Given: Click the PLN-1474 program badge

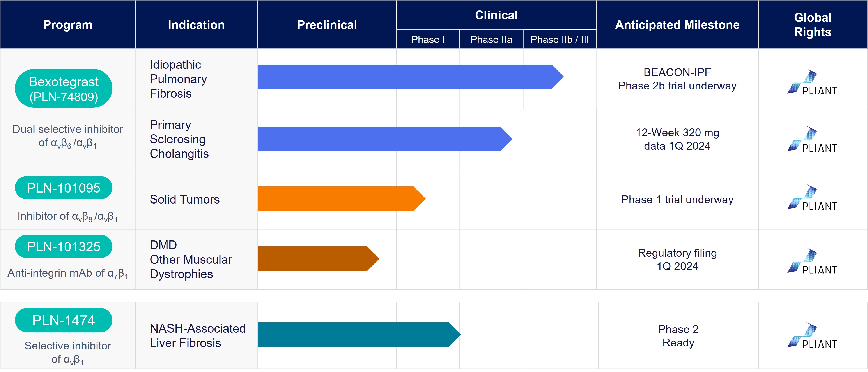Looking at the screenshot, I should tap(64, 320).
